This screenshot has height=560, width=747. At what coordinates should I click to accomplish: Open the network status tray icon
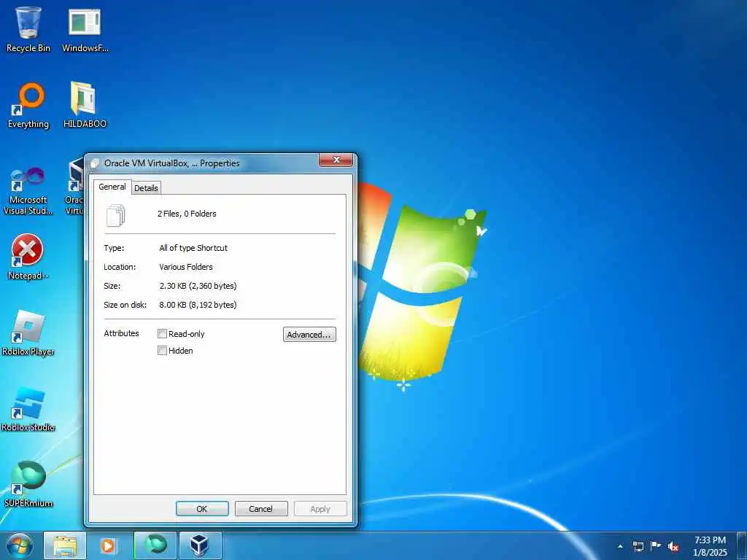(638, 546)
